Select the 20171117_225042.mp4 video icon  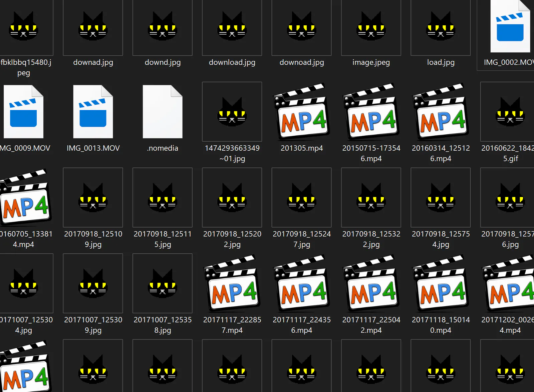click(x=371, y=283)
